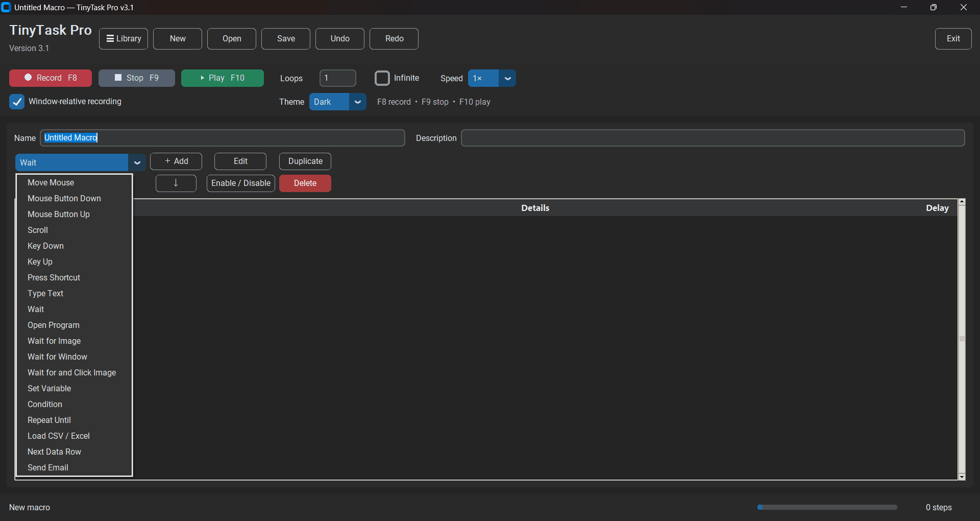Choose Wait for Image option
980x521 pixels.
tap(75, 341)
